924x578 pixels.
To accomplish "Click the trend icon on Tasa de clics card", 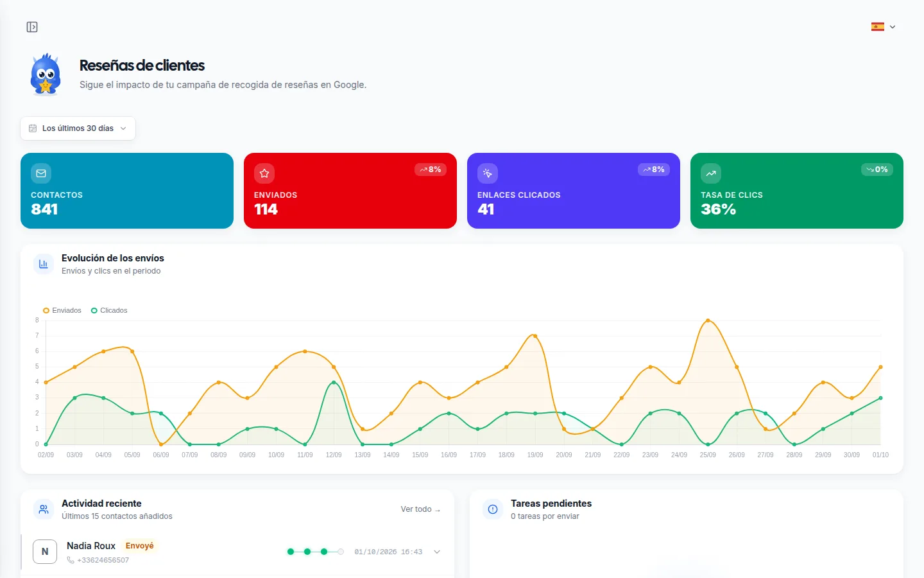I will (711, 173).
